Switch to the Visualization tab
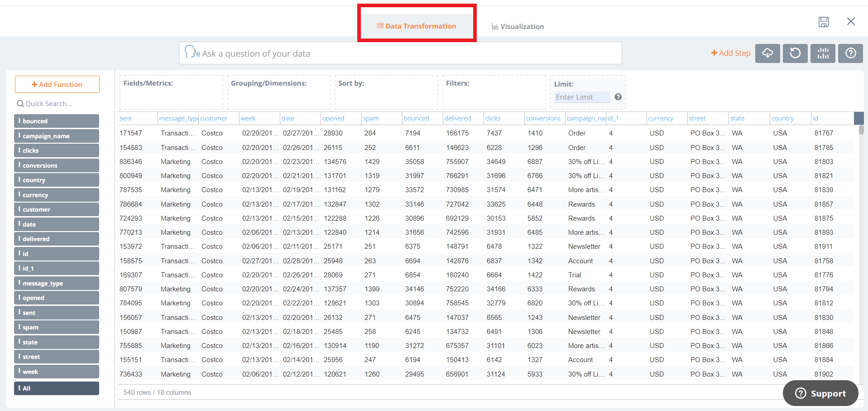Screen dimensions: 868x411 pos(518,26)
